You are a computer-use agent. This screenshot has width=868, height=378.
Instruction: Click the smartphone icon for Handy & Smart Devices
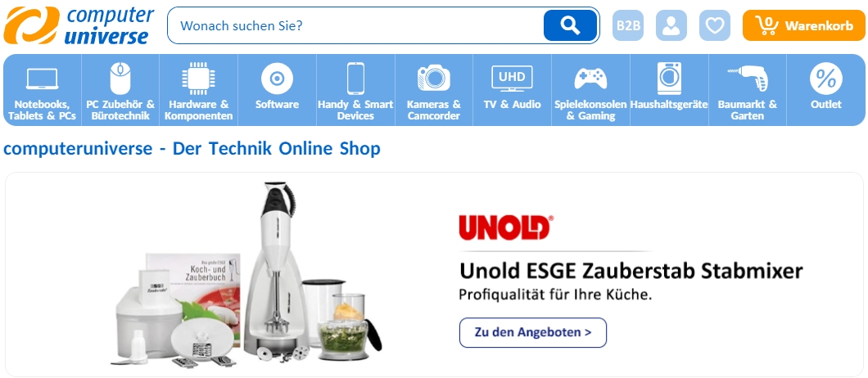[x=355, y=79]
